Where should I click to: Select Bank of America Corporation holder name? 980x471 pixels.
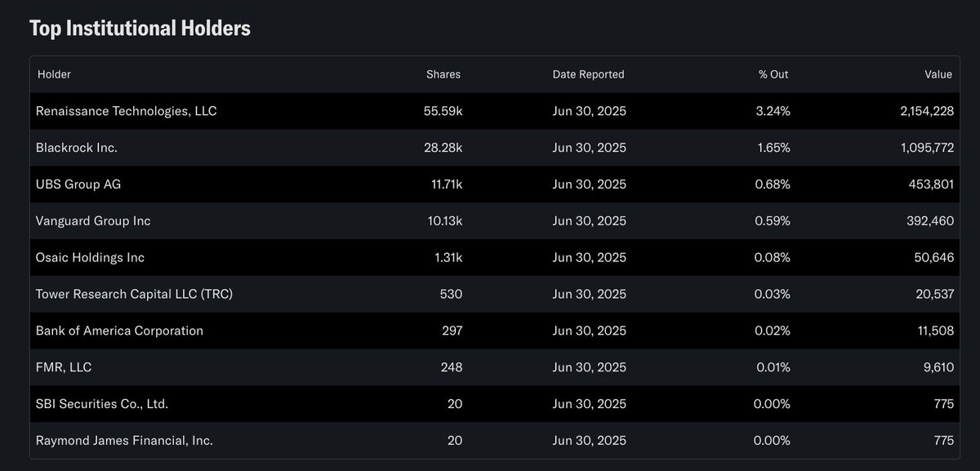tap(119, 331)
